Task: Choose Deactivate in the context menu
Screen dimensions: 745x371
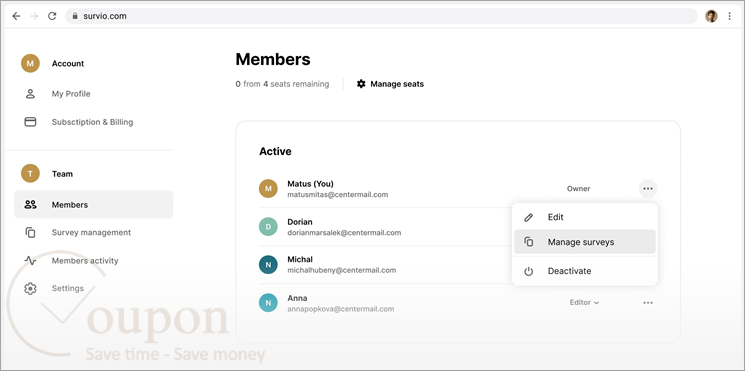Action: click(x=585, y=271)
